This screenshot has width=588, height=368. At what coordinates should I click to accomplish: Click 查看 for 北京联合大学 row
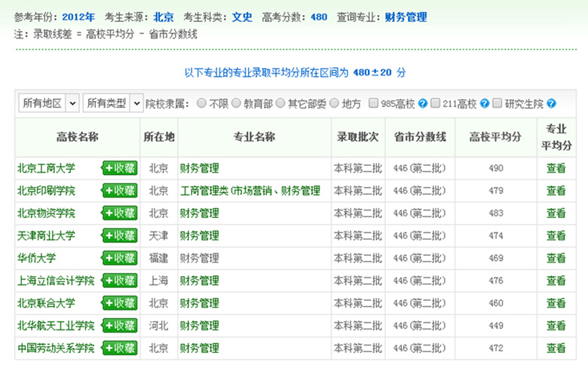(x=556, y=303)
